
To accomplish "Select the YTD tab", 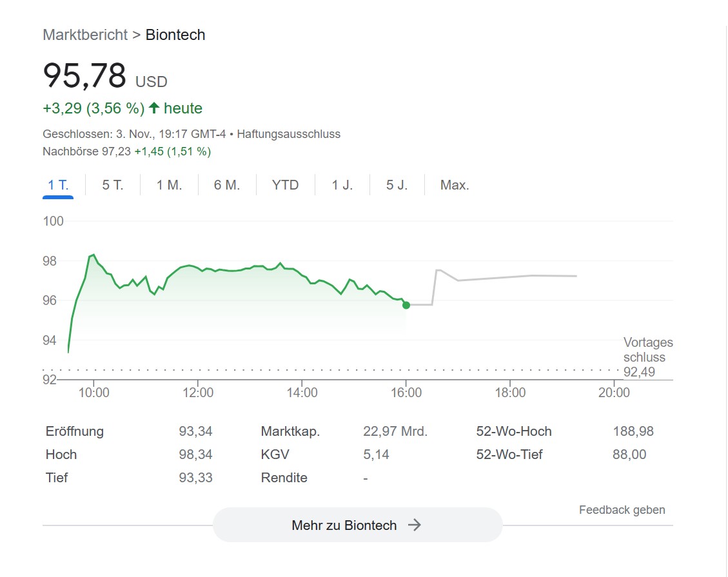I will coord(285,185).
